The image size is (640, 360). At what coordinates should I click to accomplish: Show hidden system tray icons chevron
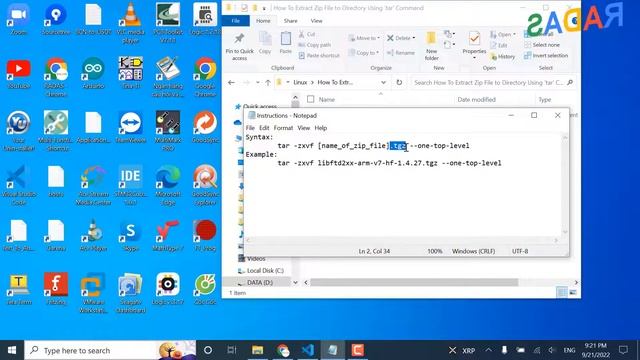pos(488,350)
